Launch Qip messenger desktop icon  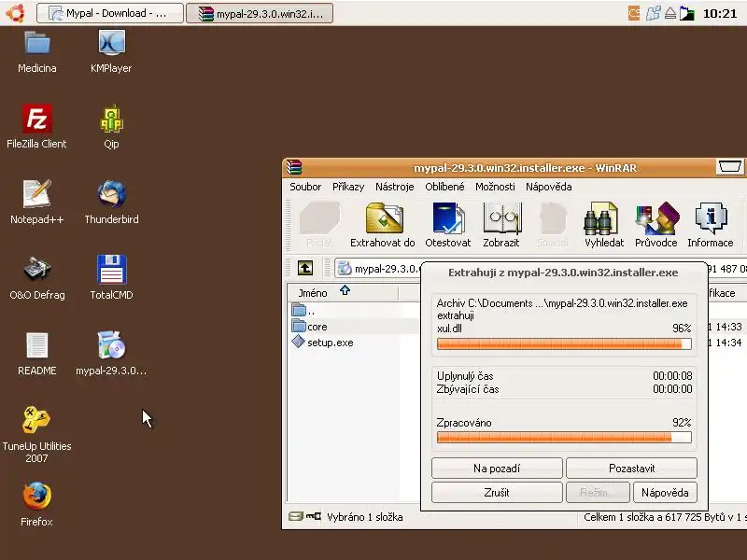tap(111, 127)
